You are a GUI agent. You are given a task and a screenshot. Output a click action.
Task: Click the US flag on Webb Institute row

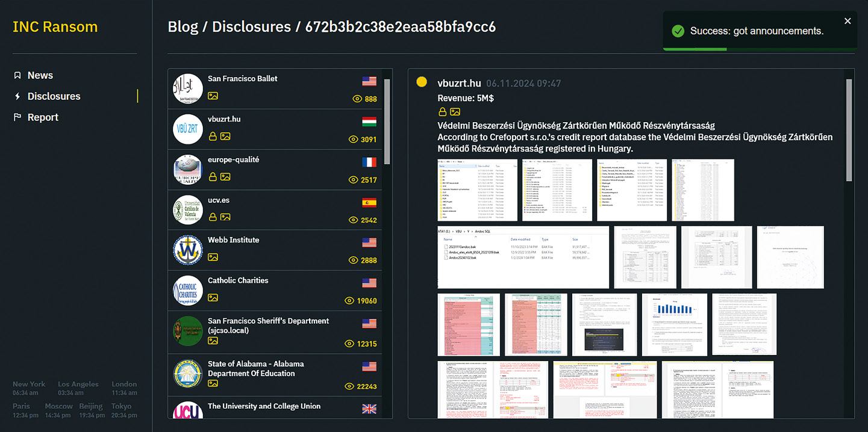(369, 242)
